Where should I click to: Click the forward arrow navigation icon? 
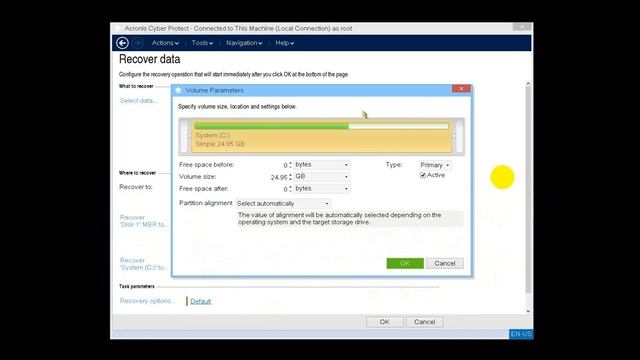pos(138,43)
